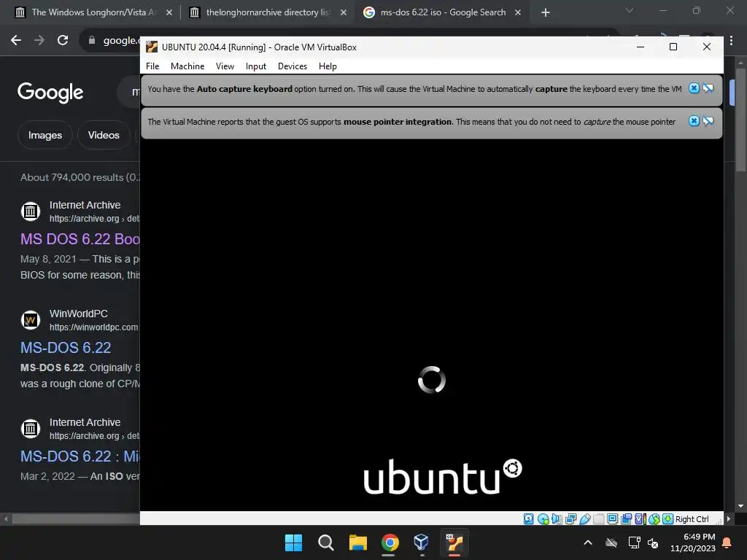Show hidden system tray icons
This screenshot has width=747, height=560.
click(588, 542)
